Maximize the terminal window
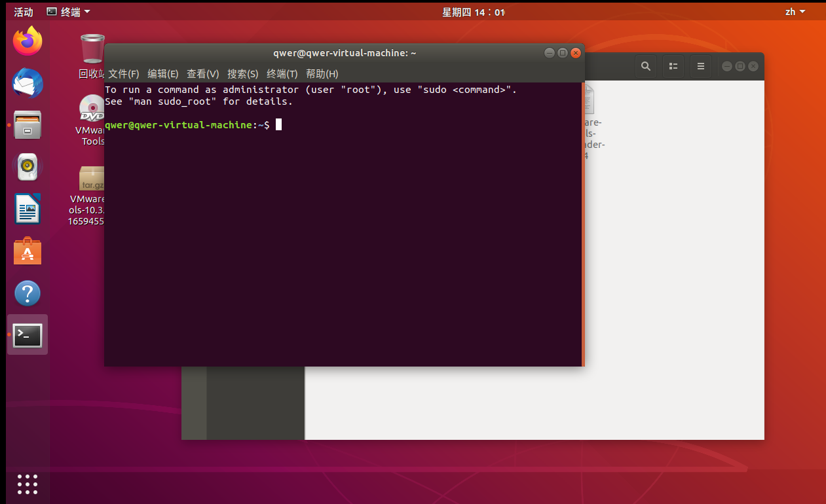The width and height of the screenshot is (826, 504). [562, 53]
